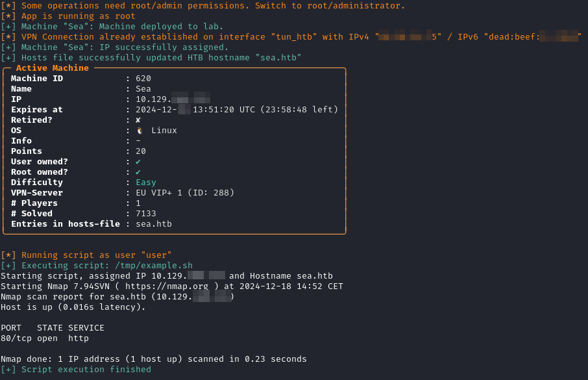The height and width of the screenshot is (380, 588).
Task: Click the 'Switch to root/administrator.' warning text
Action: [x=330, y=6]
